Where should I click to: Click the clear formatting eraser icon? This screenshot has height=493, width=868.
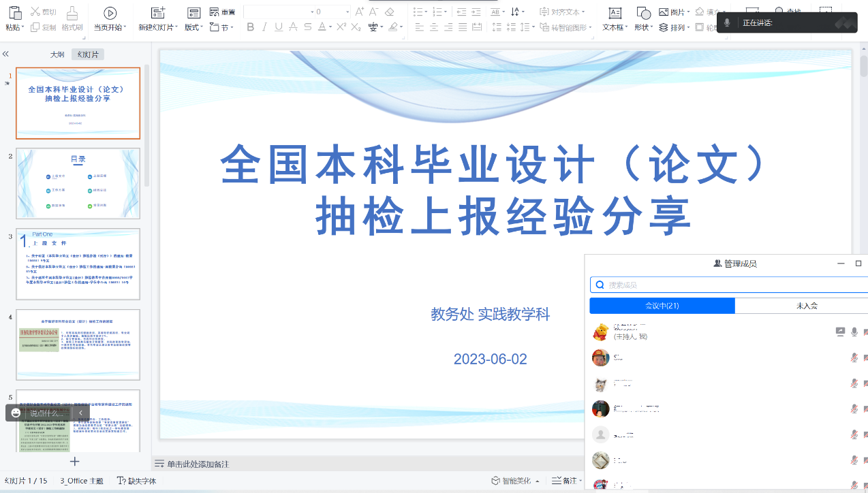tap(390, 12)
